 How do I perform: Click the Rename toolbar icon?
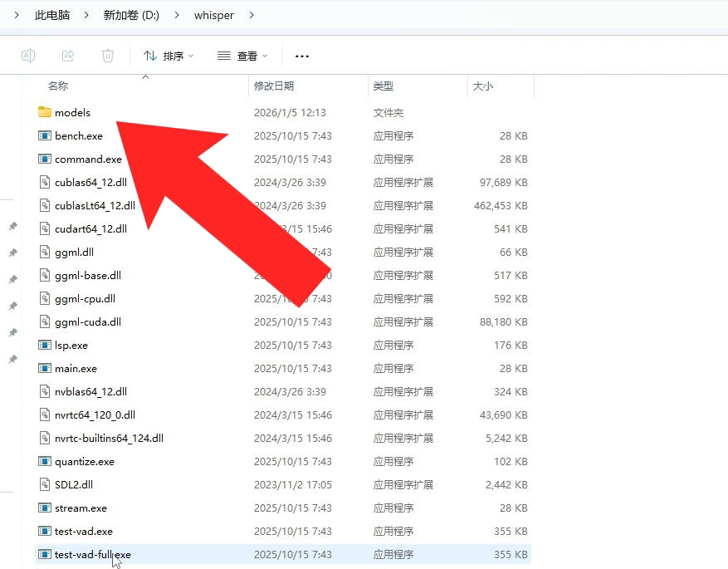[x=28, y=56]
